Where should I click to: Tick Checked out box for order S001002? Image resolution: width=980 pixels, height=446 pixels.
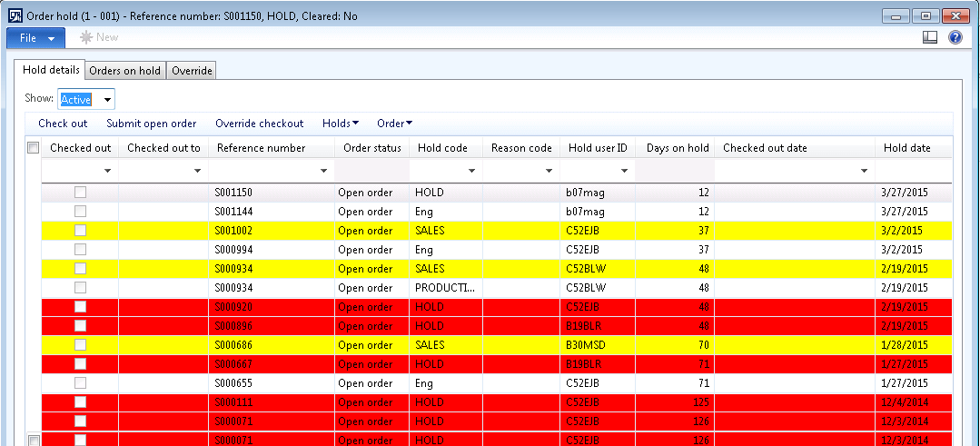coord(80,231)
